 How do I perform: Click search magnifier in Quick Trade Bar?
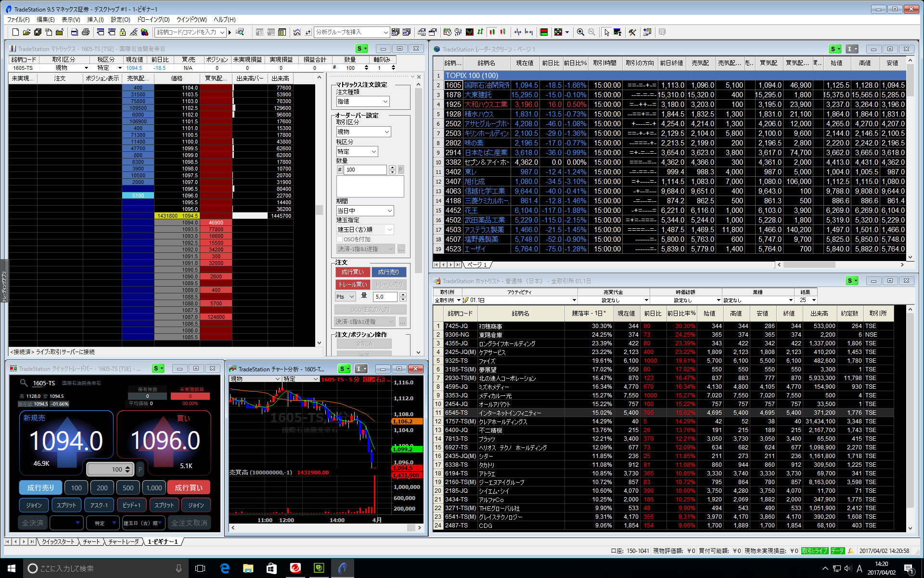tap(24, 383)
